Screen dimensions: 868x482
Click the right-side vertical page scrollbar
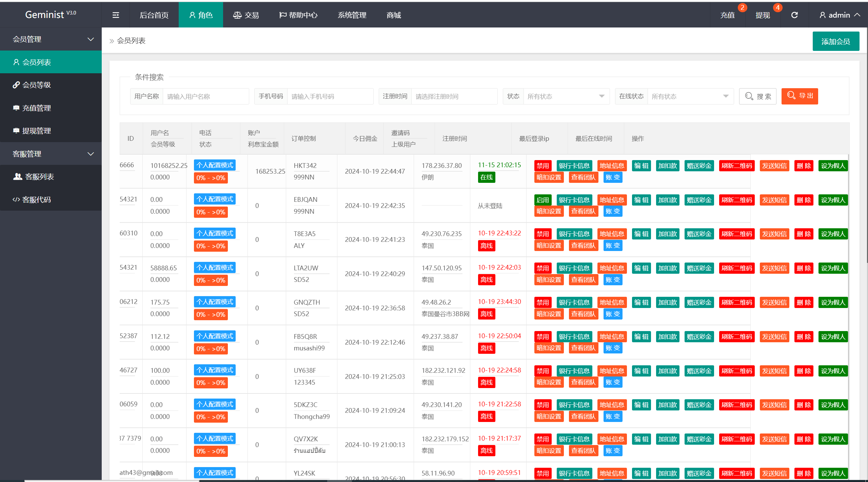[867, 146]
